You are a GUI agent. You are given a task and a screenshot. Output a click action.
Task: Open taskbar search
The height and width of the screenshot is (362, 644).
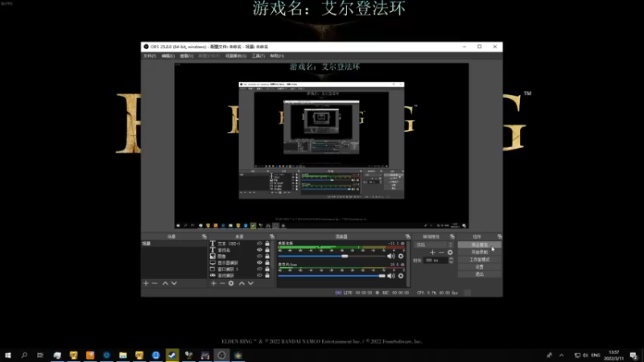[24, 355]
